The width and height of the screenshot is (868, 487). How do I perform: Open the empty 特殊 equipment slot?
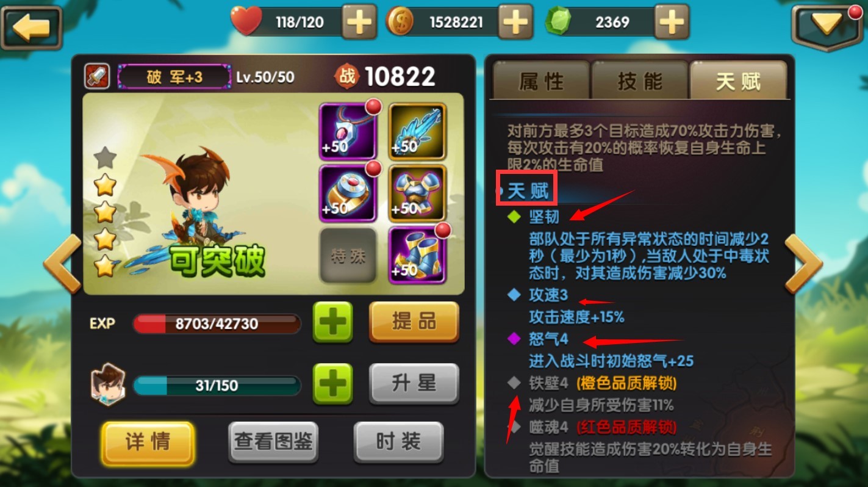pyautogui.click(x=348, y=256)
